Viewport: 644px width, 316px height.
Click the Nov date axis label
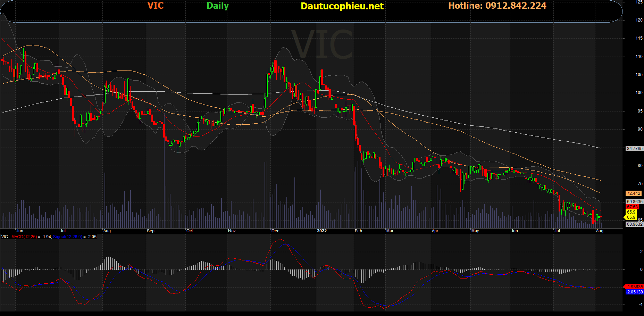(x=232, y=231)
